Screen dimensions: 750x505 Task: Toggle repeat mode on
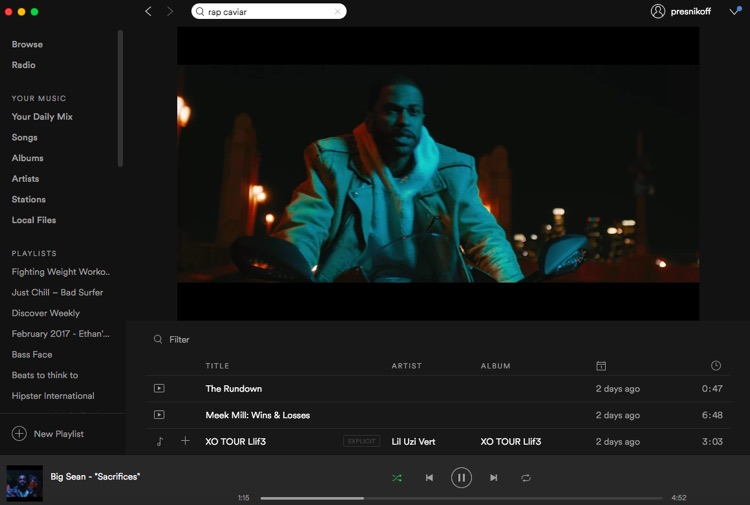coord(526,478)
